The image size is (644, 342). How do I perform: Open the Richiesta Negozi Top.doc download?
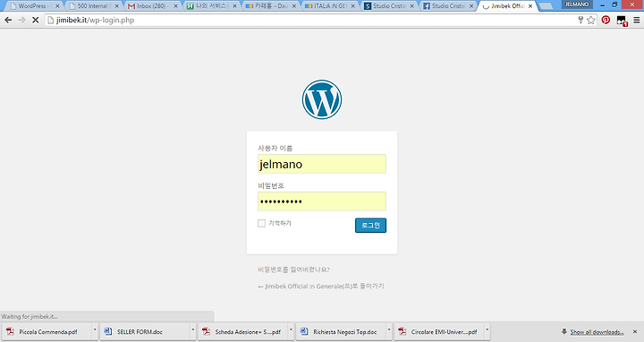[341, 331]
